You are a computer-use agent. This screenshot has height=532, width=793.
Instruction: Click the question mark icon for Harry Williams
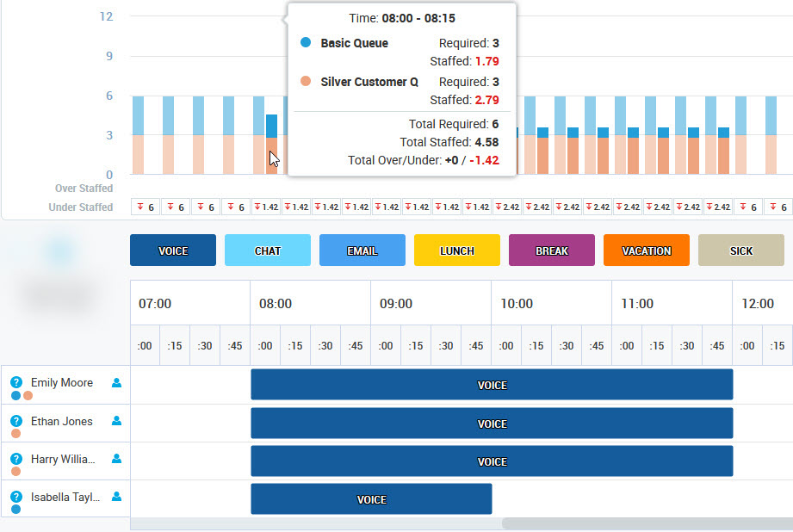tap(15, 459)
